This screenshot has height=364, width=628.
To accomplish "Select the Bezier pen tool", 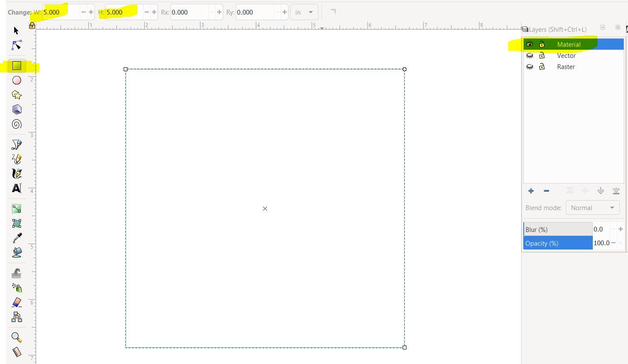I will pos(16,144).
